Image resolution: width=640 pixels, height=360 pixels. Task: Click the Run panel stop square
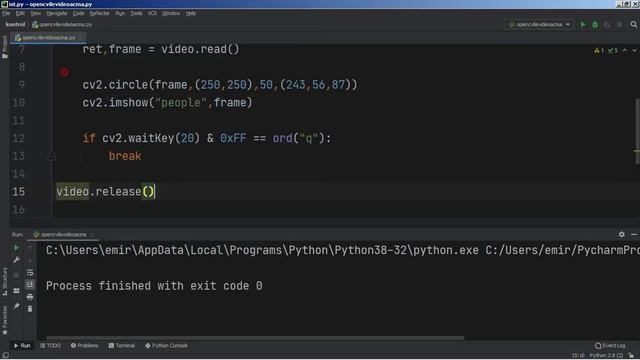click(16, 275)
